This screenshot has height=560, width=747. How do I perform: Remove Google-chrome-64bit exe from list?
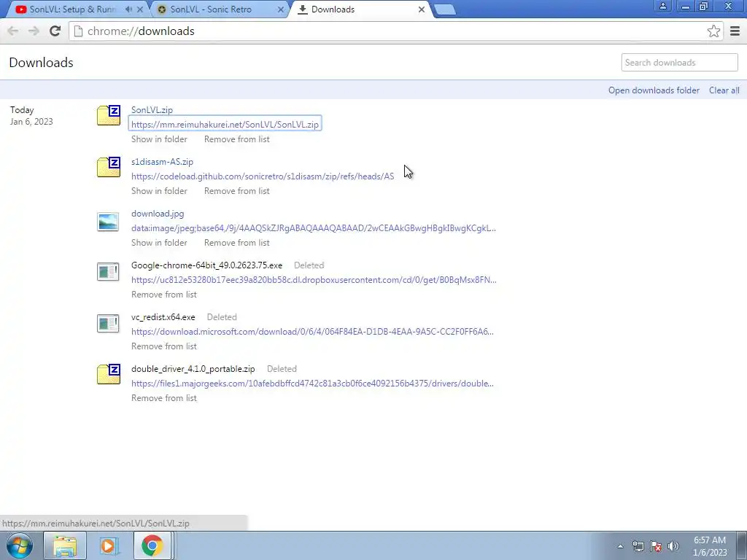pyautogui.click(x=164, y=295)
